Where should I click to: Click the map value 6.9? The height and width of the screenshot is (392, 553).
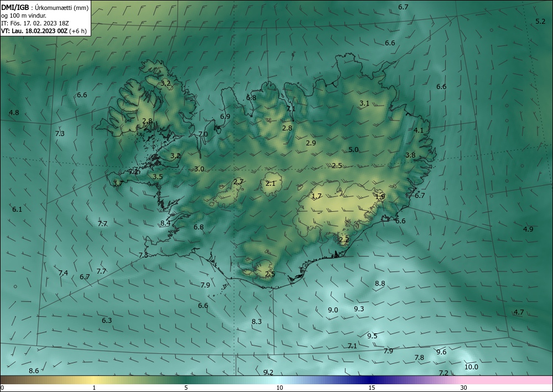[x=225, y=116]
